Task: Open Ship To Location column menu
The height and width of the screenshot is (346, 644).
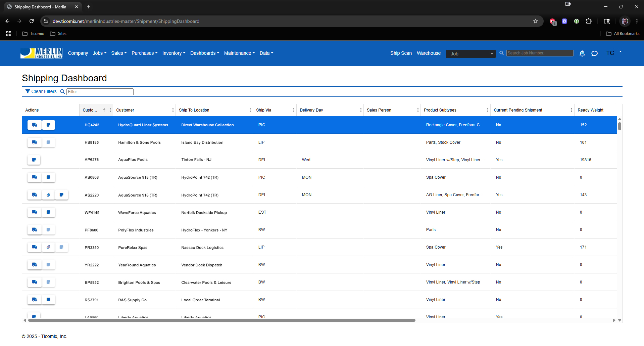Action: (250, 110)
